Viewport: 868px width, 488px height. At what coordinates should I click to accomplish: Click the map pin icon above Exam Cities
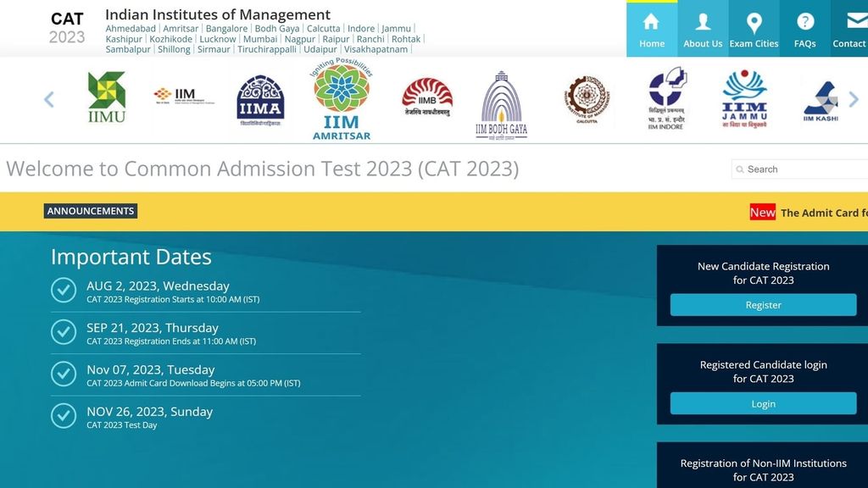click(754, 23)
